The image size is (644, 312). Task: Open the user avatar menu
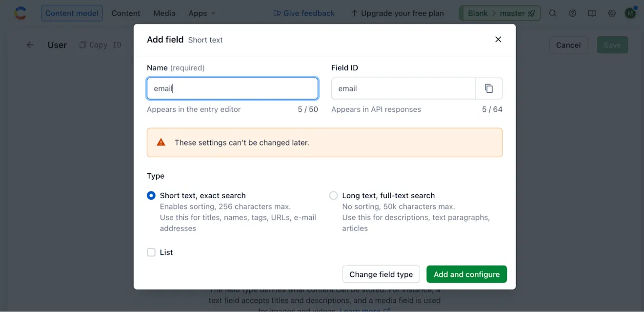[630, 13]
